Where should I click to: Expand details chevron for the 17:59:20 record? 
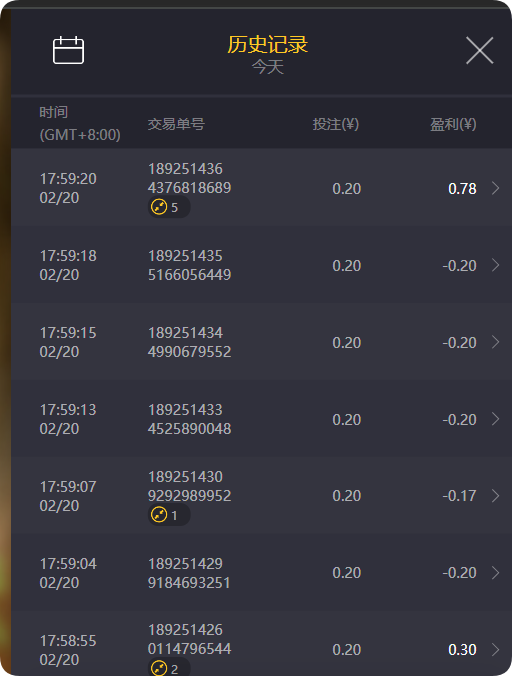pyautogui.click(x=496, y=188)
